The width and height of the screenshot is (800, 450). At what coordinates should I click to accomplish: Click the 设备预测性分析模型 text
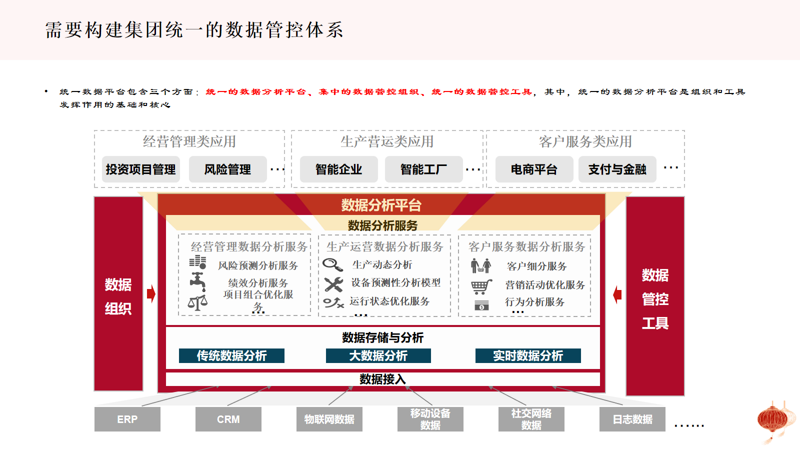395,282
